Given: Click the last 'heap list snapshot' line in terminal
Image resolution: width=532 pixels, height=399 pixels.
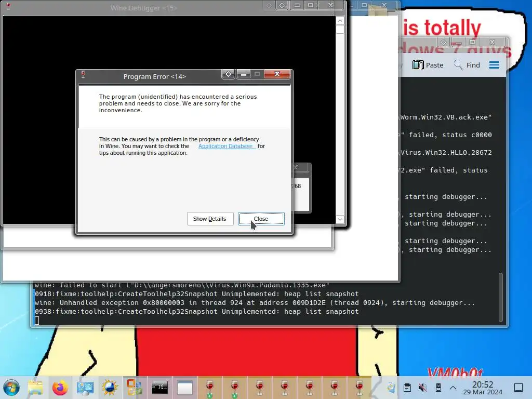Looking at the screenshot, I should point(196,312).
